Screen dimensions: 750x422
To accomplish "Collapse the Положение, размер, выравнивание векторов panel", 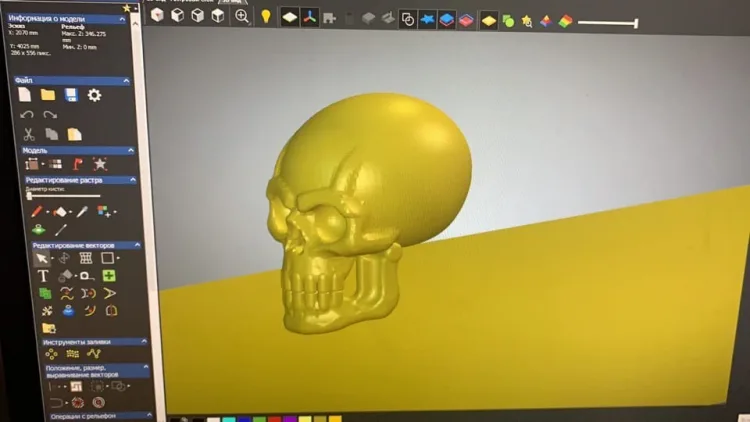I will (145, 367).
